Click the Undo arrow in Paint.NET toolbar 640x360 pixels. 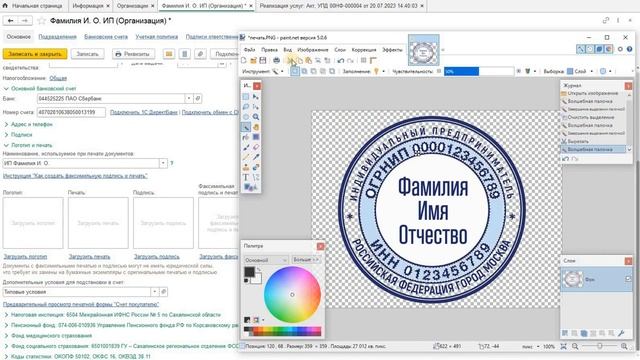(341, 60)
